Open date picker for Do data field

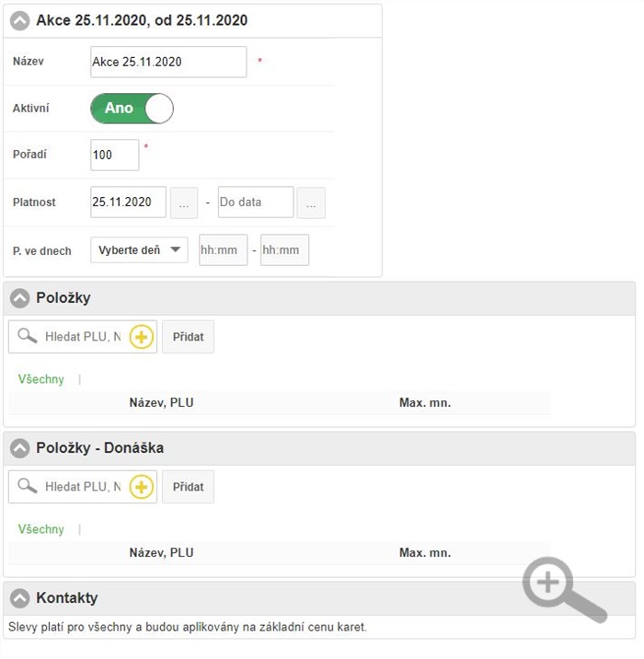pyautogui.click(x=311, y=202)
